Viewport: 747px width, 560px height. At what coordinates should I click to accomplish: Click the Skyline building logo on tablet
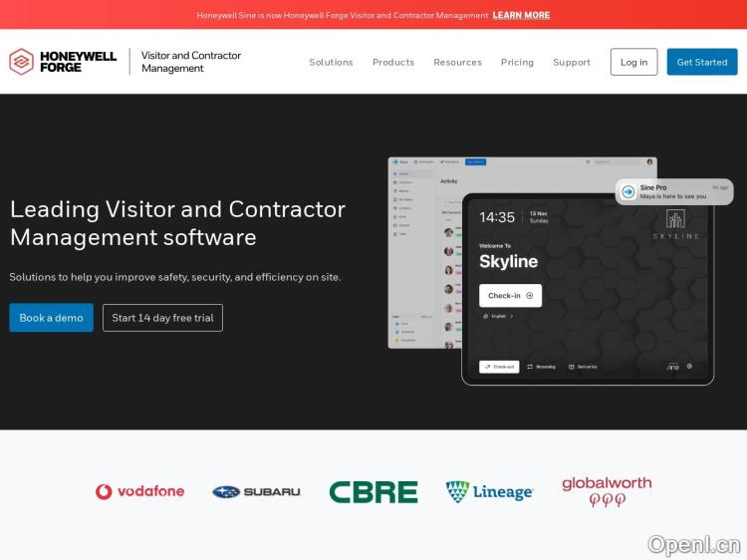[676, 220]
